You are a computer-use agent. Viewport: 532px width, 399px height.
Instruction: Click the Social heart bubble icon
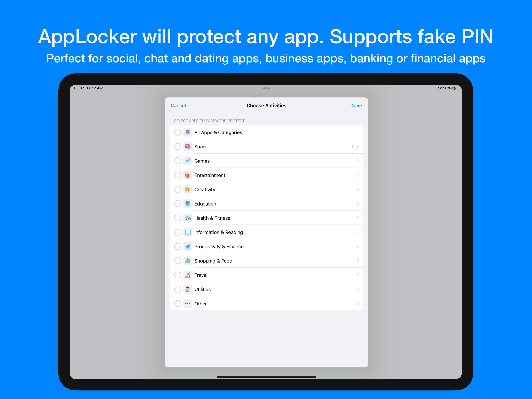pyautogui.click(x=188, y=146)
